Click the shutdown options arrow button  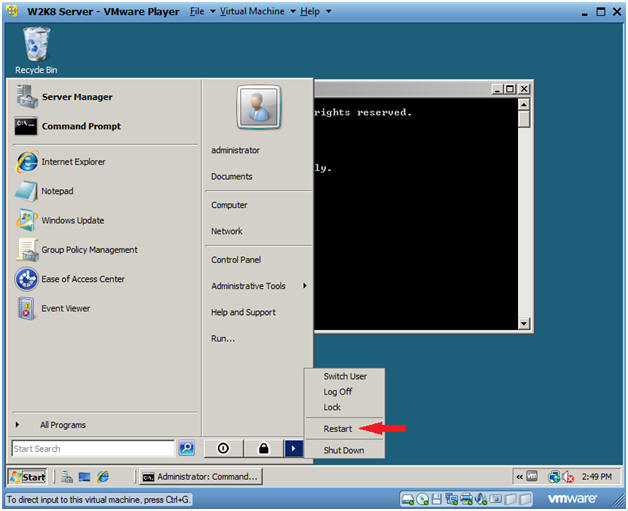[x=294, y=448]
